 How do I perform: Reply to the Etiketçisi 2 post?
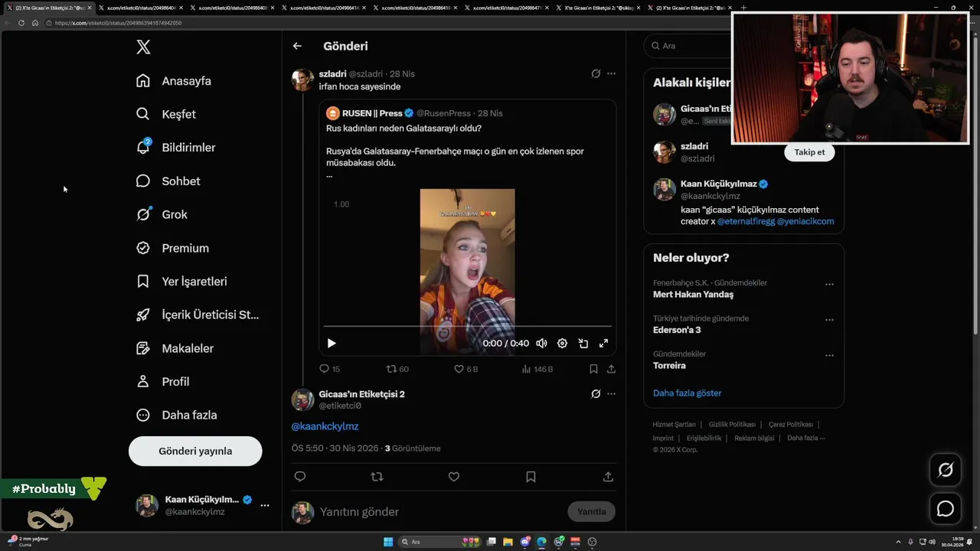pyautogui.click(x=300, y=477)
